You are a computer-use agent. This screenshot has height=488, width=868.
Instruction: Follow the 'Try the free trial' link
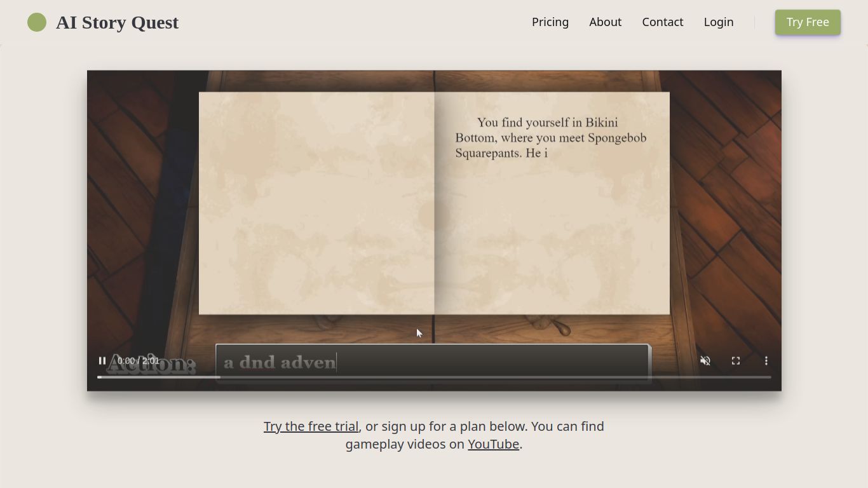click(x=311, y=426)
